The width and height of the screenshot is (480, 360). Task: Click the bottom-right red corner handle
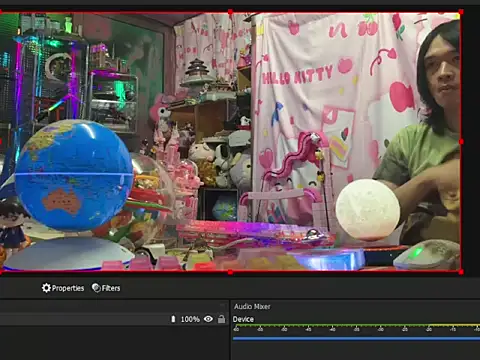tap(461, 272)
